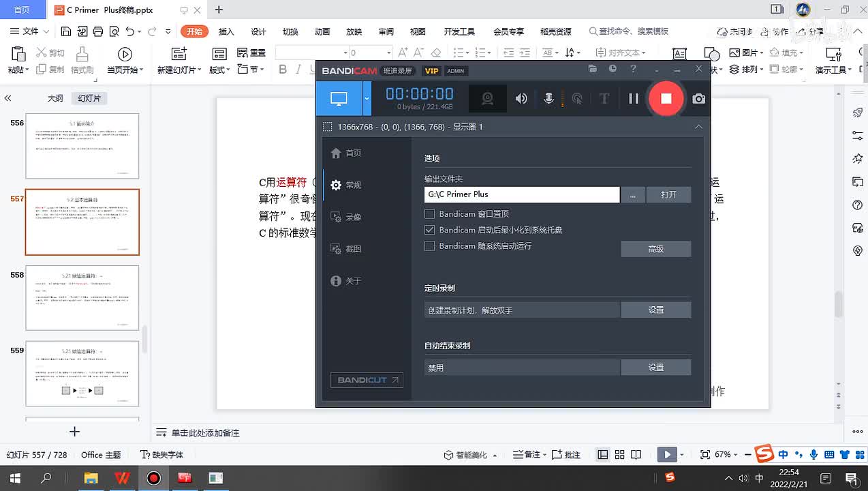This screenshot has height=491, width=868.
Task: Click 打开 to open the output folder
Action: click(x=668, y=194)
